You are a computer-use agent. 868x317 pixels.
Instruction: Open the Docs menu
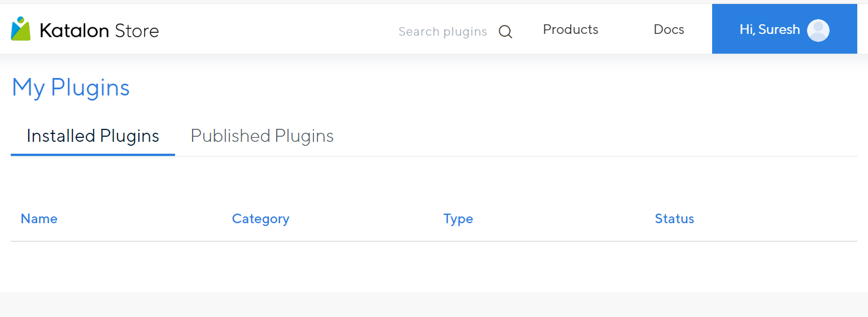(x=669, y=29)
